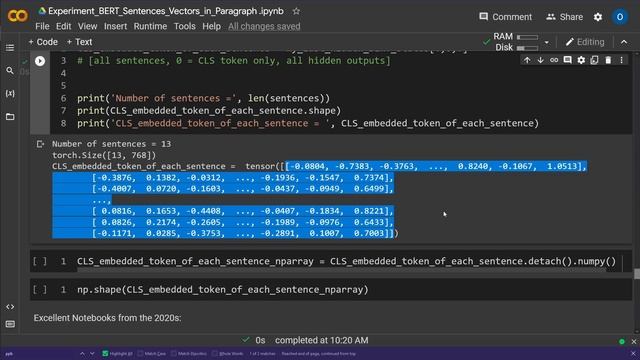Close the find bar at bottom right

[633, 353]
